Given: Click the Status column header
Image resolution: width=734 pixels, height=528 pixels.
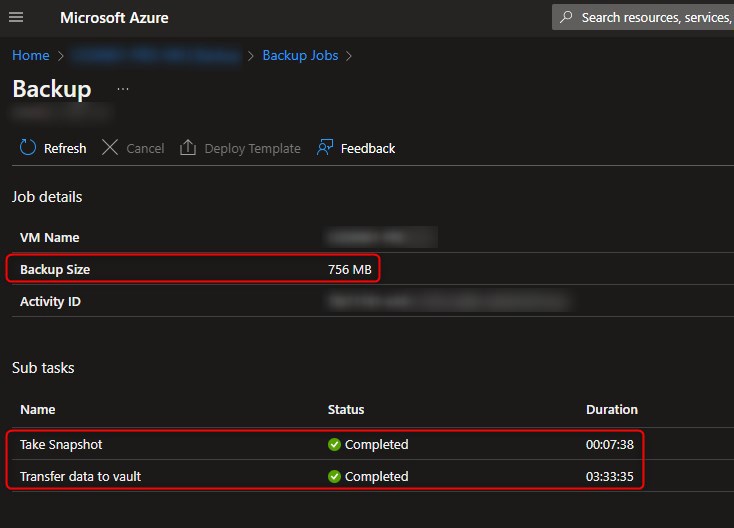Looking at the screenshot, I should (x=346, y=410).
